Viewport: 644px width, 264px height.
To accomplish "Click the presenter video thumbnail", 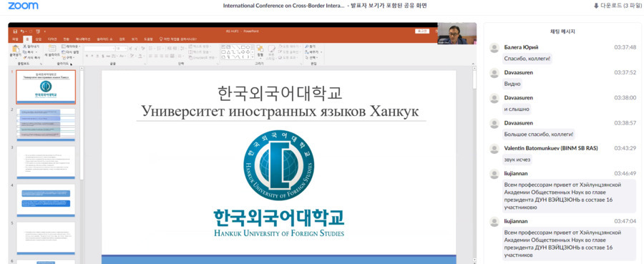I will [457, 34].
